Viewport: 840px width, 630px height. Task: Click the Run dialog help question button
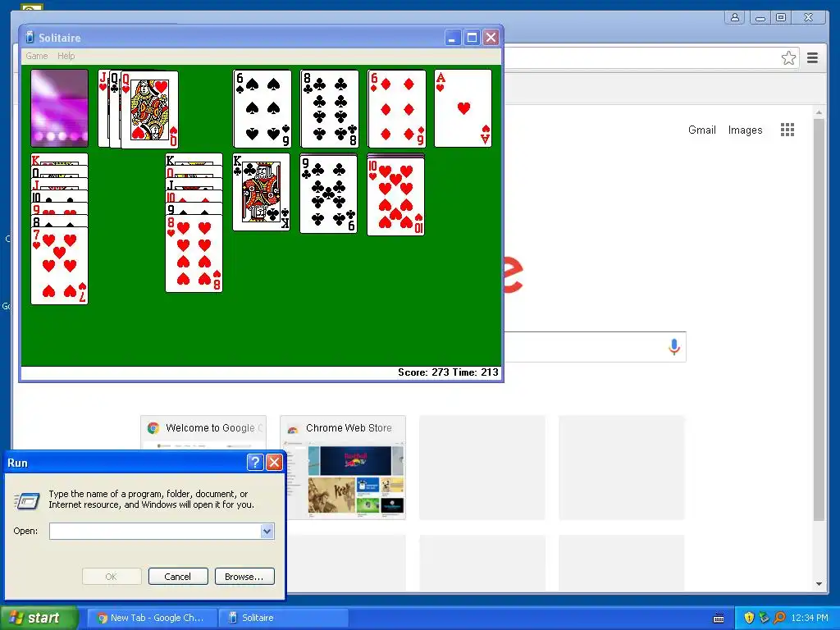pyautogui.click(x=255, y=463)
